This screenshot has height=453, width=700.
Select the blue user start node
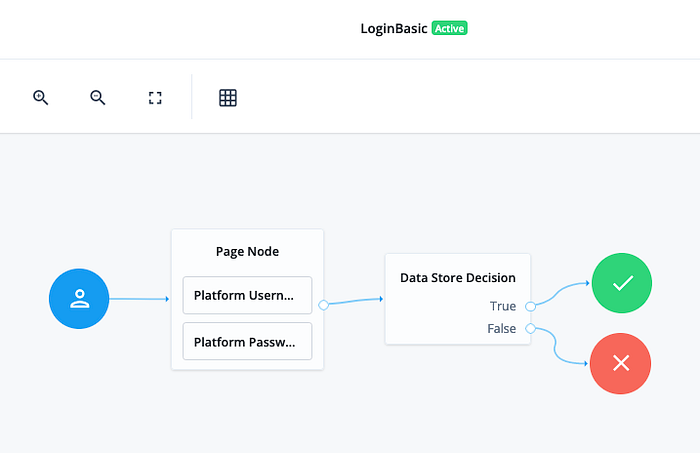[79, 299]
